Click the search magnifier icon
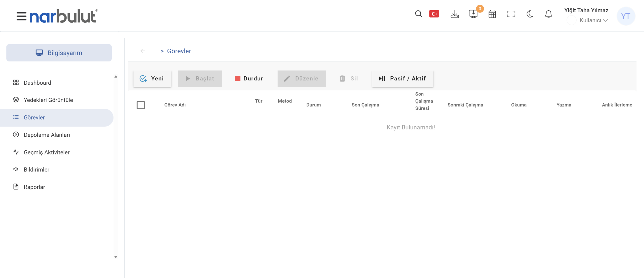644x278 pixels. (x=418, y=14)
